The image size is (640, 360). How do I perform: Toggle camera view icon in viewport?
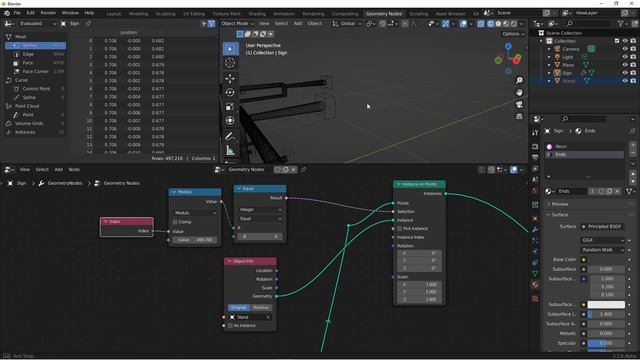tap(519, 104)
